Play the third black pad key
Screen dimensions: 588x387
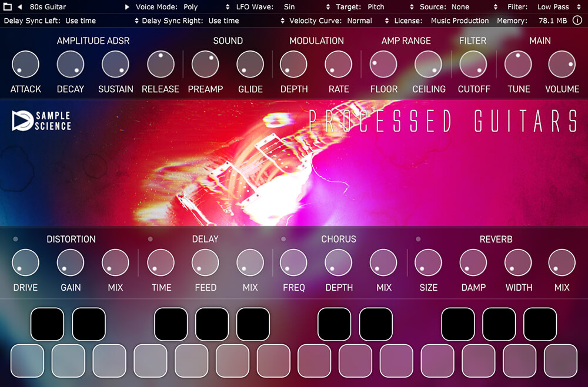pos(171,324)
